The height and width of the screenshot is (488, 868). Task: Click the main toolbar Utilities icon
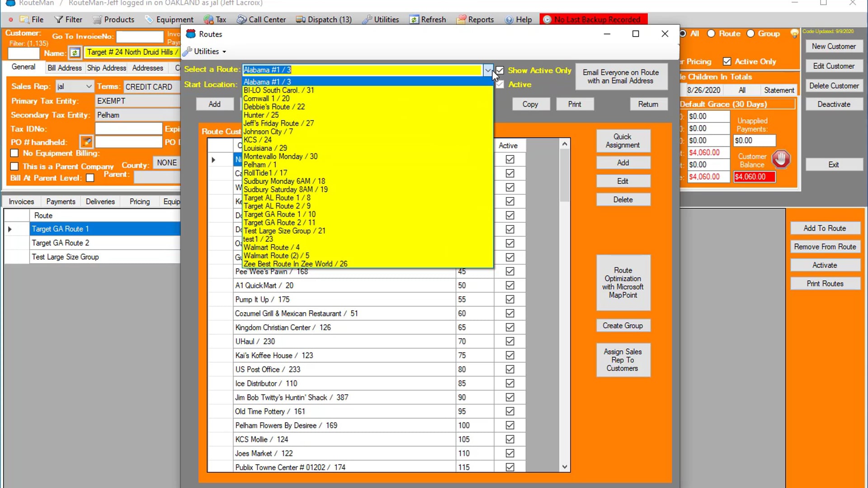tap(367, 19)
